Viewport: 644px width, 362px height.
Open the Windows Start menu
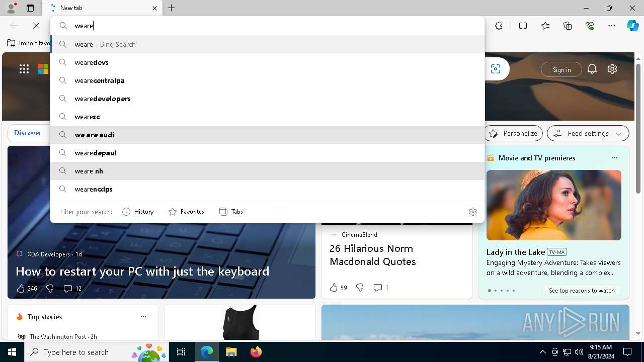(x=12, y=352)
